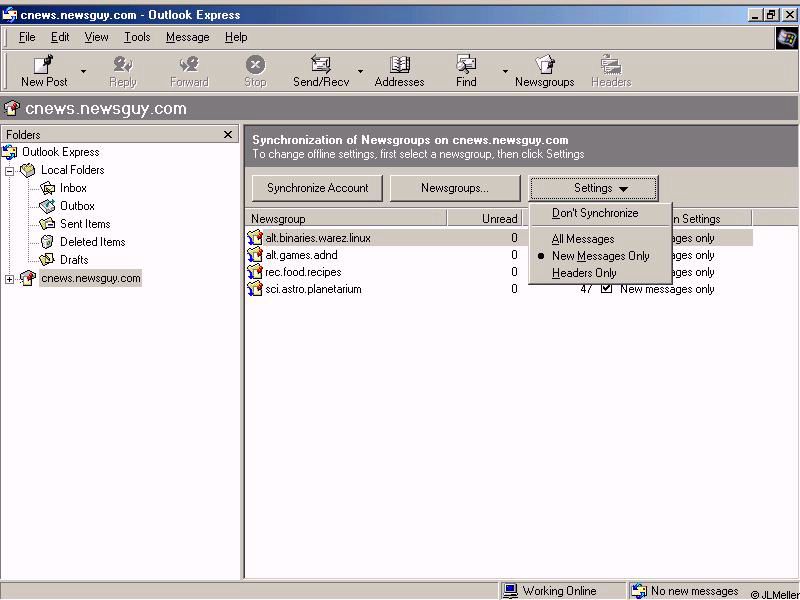Expand the cnews.newsguy.com tree node

10,278
